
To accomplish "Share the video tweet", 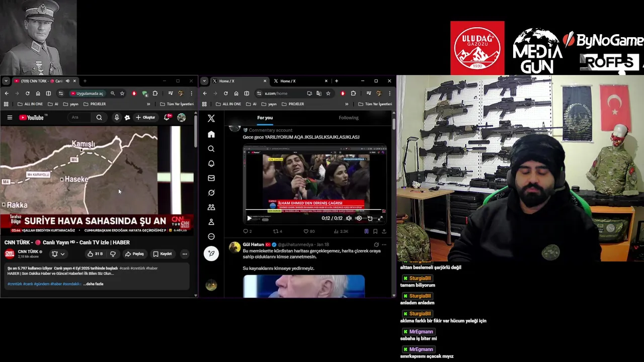I will point(384,231).
